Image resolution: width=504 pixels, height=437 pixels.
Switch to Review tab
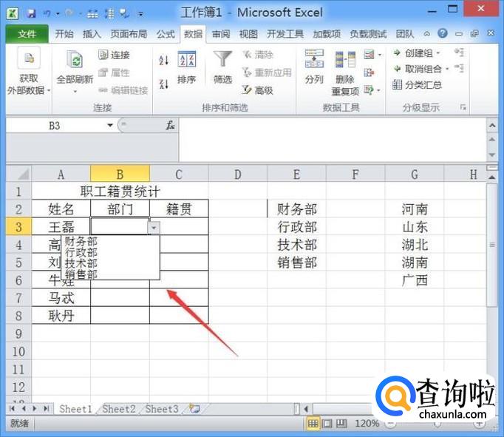[221, 34]
